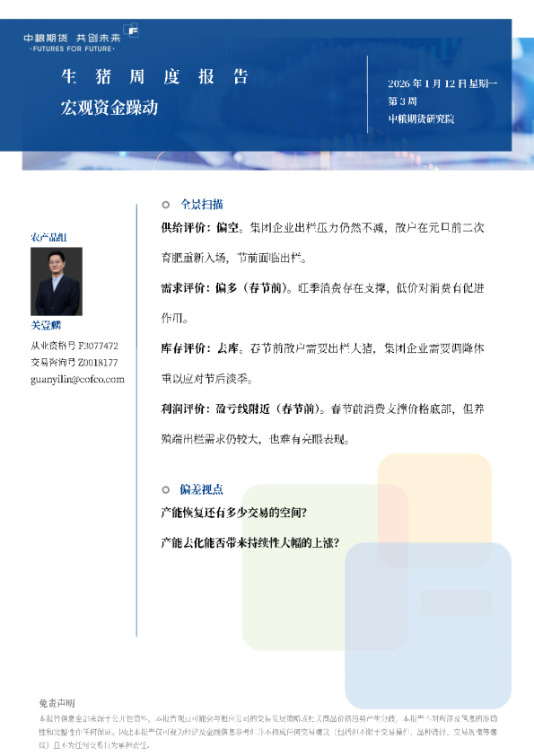534x756 pixels.
Task: Click the bullet circle beside 偏差视点
Action: click(x=166, y=490)
